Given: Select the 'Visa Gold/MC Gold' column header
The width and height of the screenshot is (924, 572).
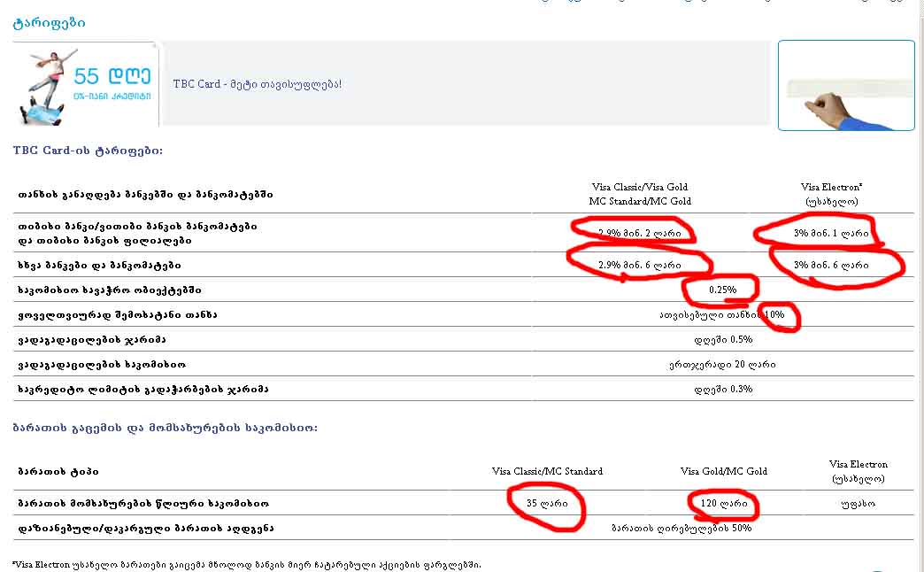Looking at the screenshot, I should pos(724,471).
